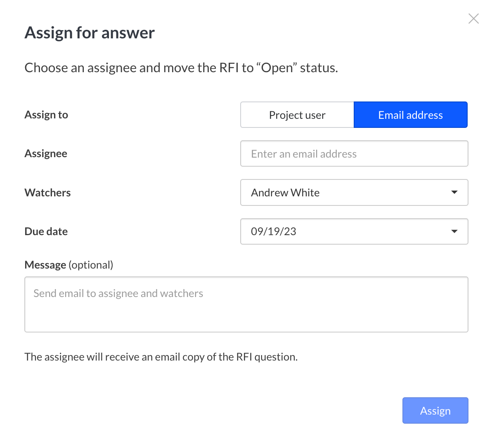Click the "Message (optional)" label
The image size is (492, 448).
pyautogui.click(x=69, y=265)
